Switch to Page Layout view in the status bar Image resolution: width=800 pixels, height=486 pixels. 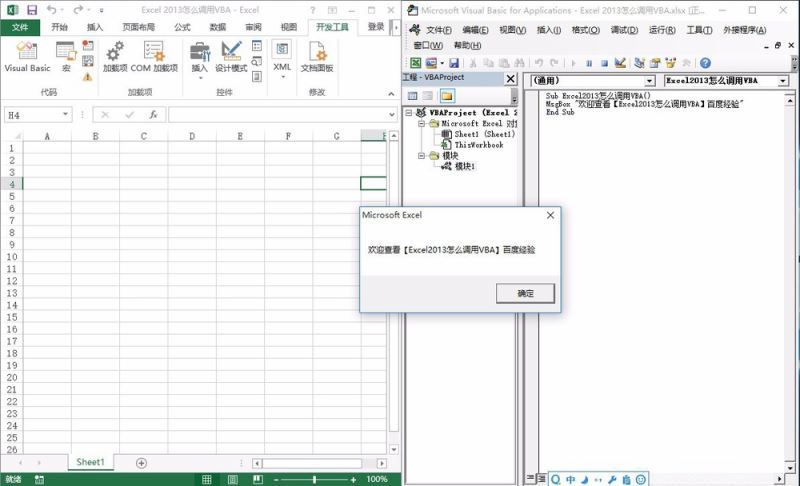[x=233, y=479]
